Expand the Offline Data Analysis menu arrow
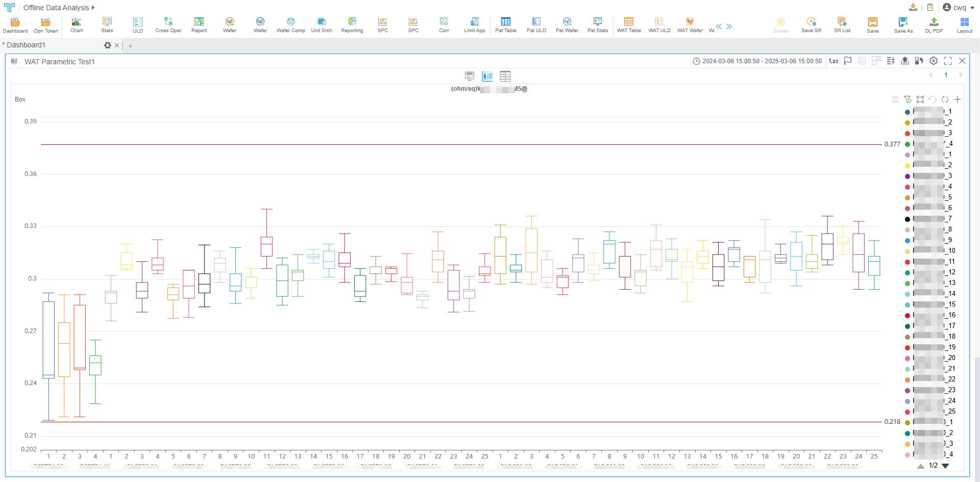The height and width of the screenshot is (482, 980). point(93,8)
